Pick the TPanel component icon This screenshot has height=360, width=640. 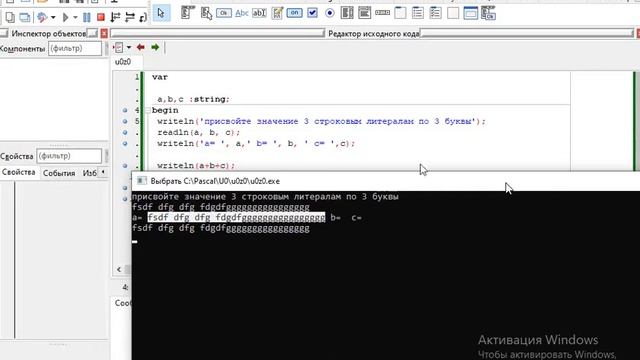(453, 13)
